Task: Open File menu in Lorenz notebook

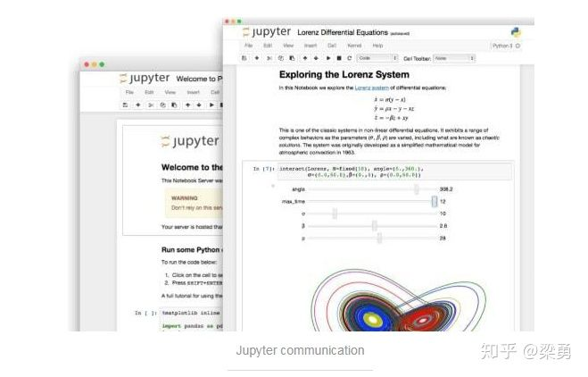Action: pos(249,46)
